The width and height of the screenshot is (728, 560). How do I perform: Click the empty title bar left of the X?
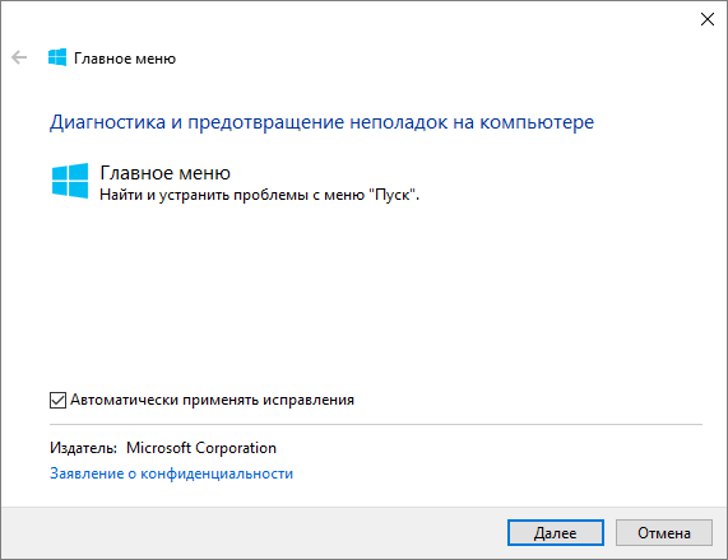(350, 16)
